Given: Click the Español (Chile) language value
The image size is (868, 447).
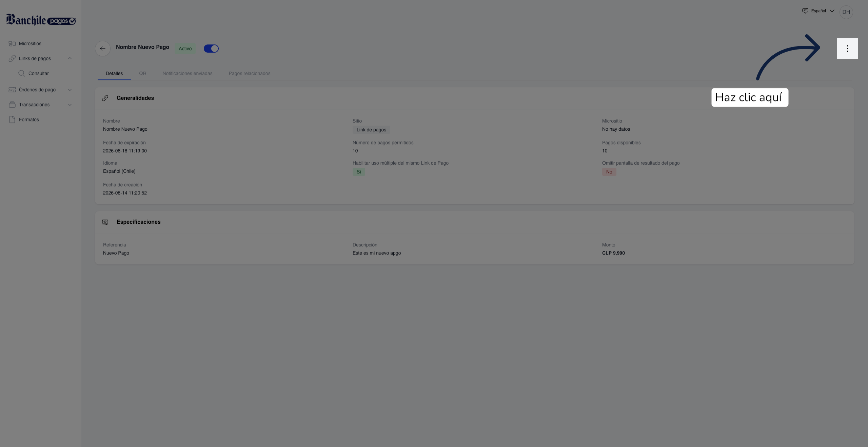Looking at the screenshot, I should click(x=119, y=171).
